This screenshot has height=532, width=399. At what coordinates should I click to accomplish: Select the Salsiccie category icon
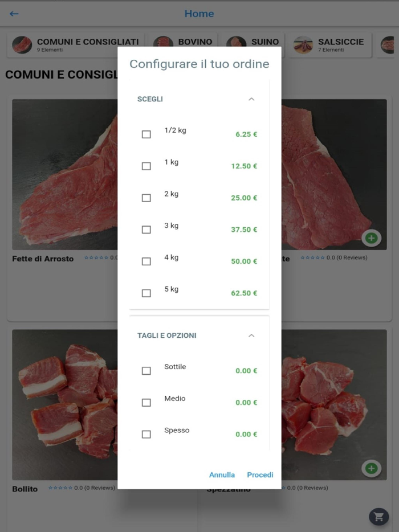(x=303, y=45)
